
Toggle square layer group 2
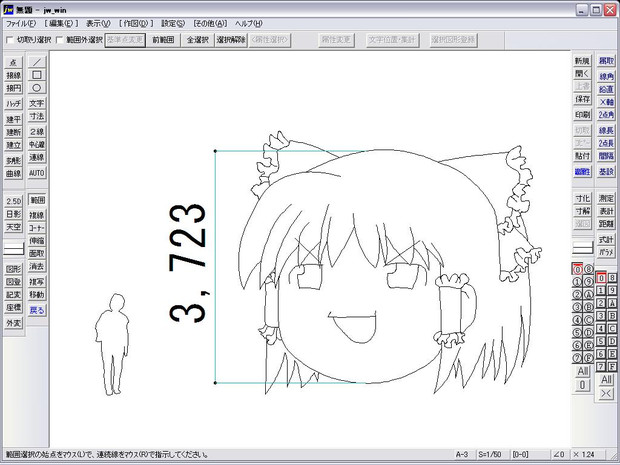coord(601,303)
